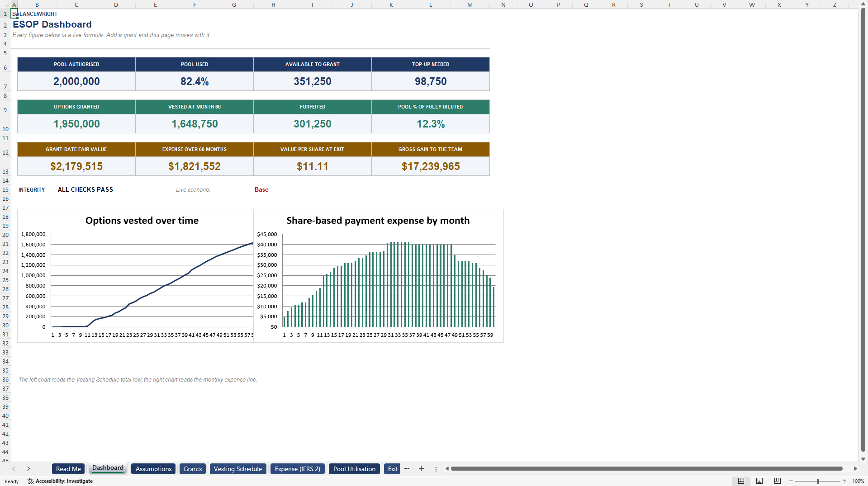868x486 pixels.
Task: Select the FORFEITED header cell
Action: (x=313, y=107)
